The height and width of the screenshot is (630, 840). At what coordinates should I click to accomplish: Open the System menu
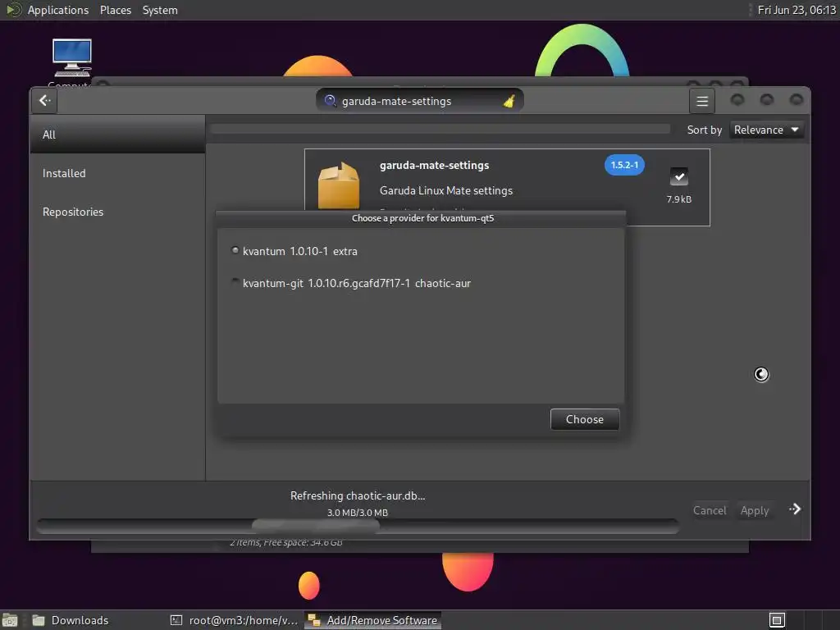tap(160, 10)
